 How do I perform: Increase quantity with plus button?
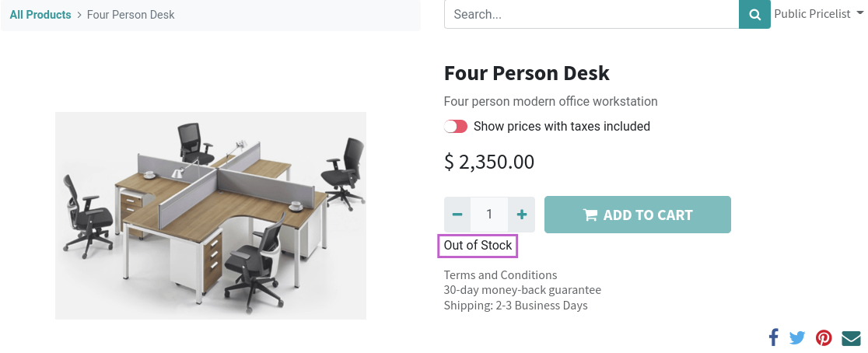521,214
